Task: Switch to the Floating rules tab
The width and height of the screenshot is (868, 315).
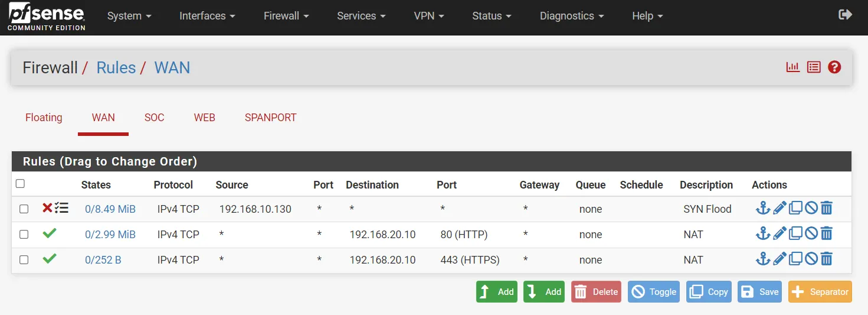Action: 44,118
